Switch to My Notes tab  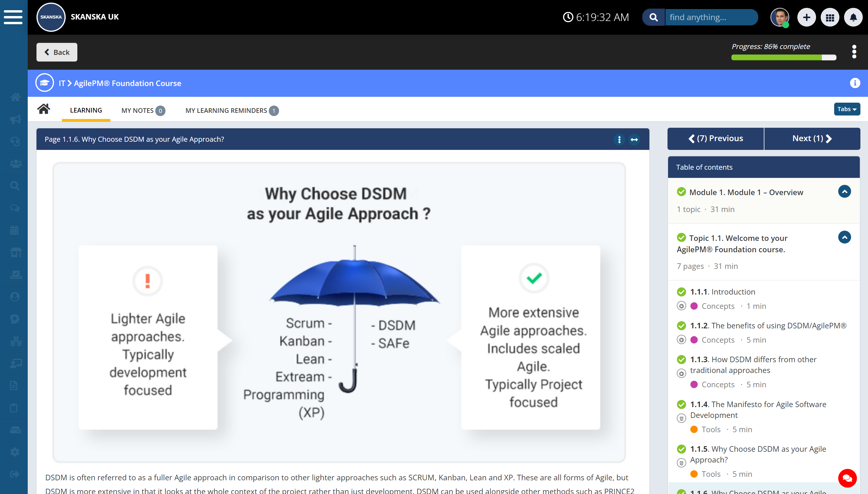143,111
